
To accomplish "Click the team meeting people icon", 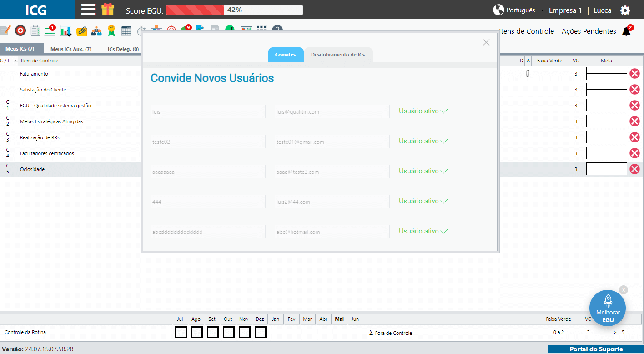I will [x=96, y=30].
